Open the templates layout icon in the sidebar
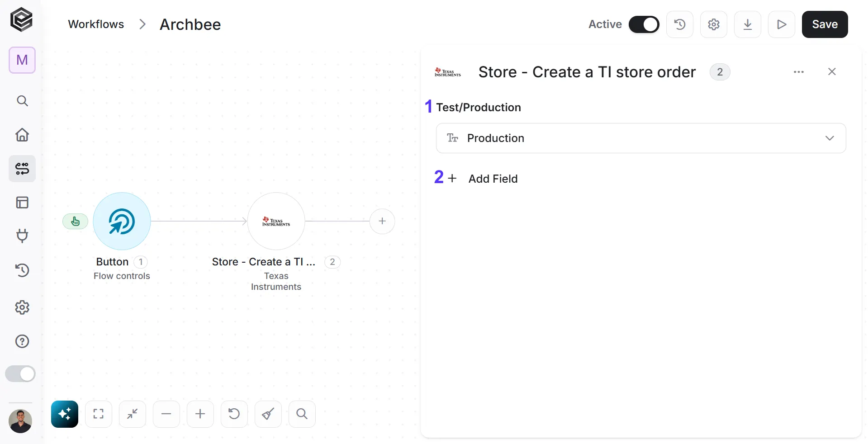This screenshot has height=444, width=868. (22, 203)
